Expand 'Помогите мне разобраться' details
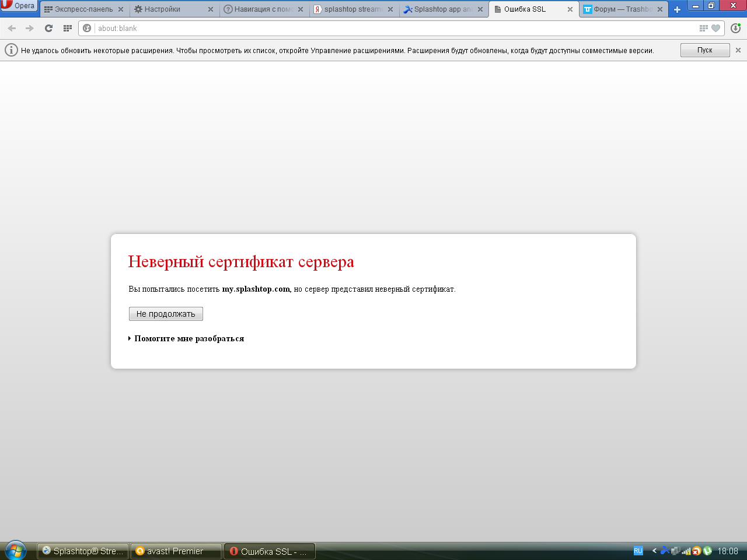The height and width of the screenshot is (560, 747). 189,338
